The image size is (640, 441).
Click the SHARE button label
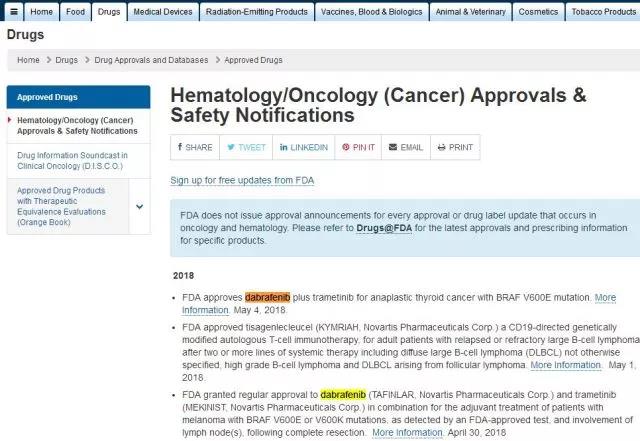pyautogui.click(x=199, y=147)
